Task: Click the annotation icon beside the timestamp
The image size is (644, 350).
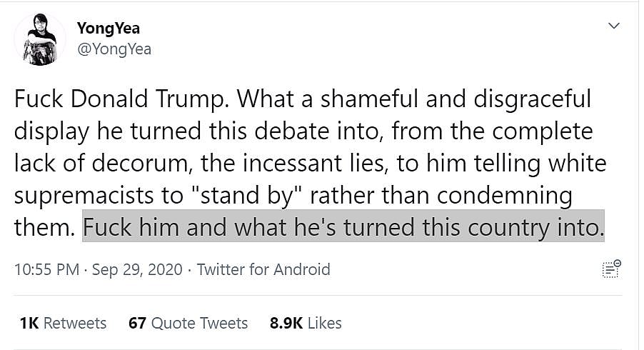Action: point(611,269)
